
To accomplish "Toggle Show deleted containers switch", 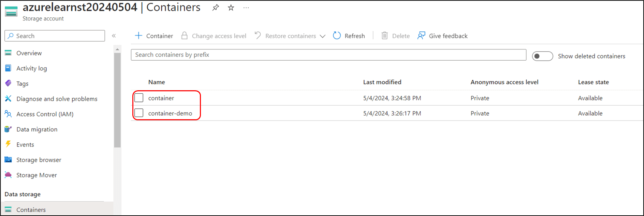I will [x=542, y=56].
